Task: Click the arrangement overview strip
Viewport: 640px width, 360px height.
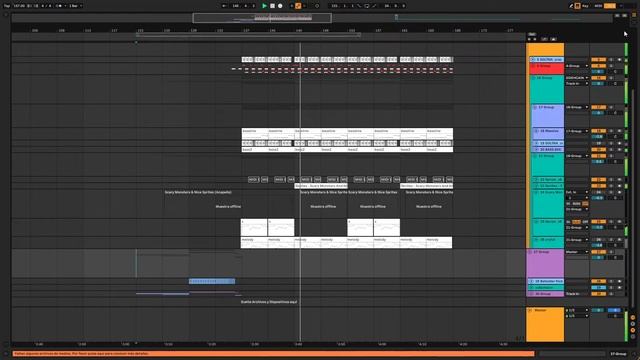Action: coord(313,18)
